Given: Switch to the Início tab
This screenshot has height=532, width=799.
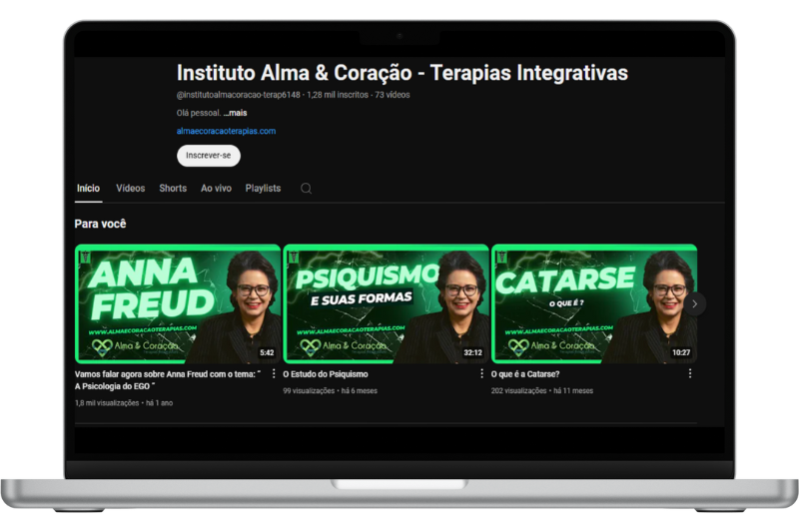Looking at the screenshot, I should click(88, 189).
